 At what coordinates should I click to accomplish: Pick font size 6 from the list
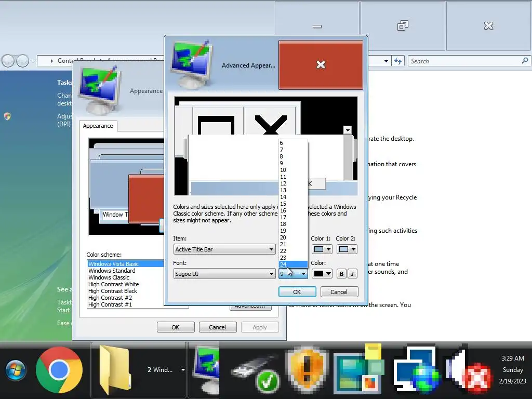(293, 143)
